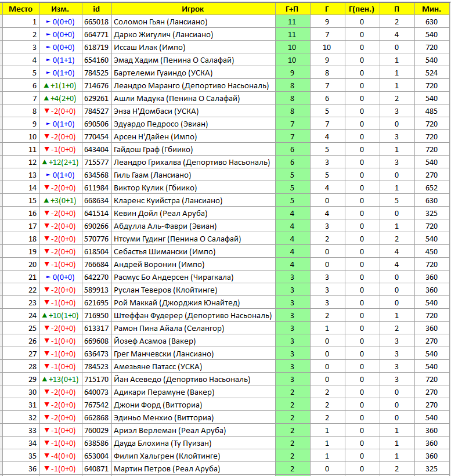Click the 'id' column header
The image size is (451, 476).
pyautogui.click(x=96, y=9)
